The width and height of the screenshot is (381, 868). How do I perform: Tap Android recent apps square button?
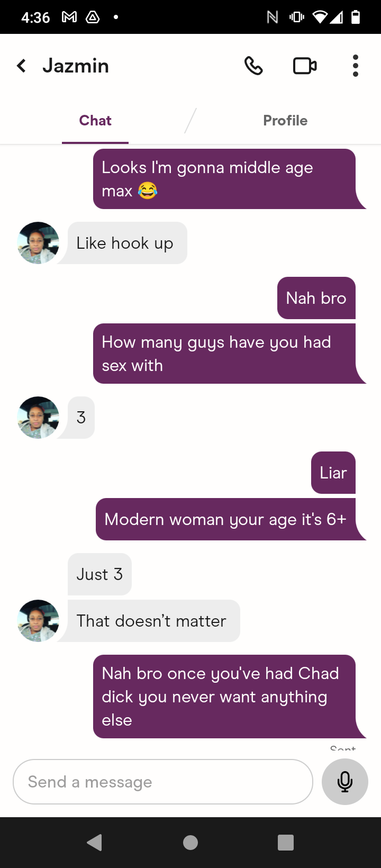tap(286, 843)
